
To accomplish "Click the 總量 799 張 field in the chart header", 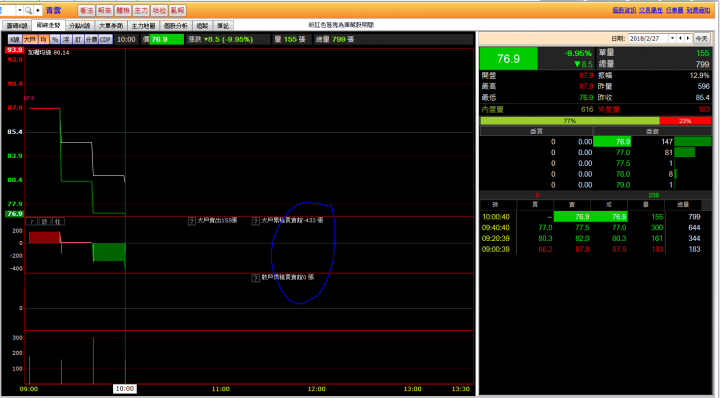I will 335,39.
